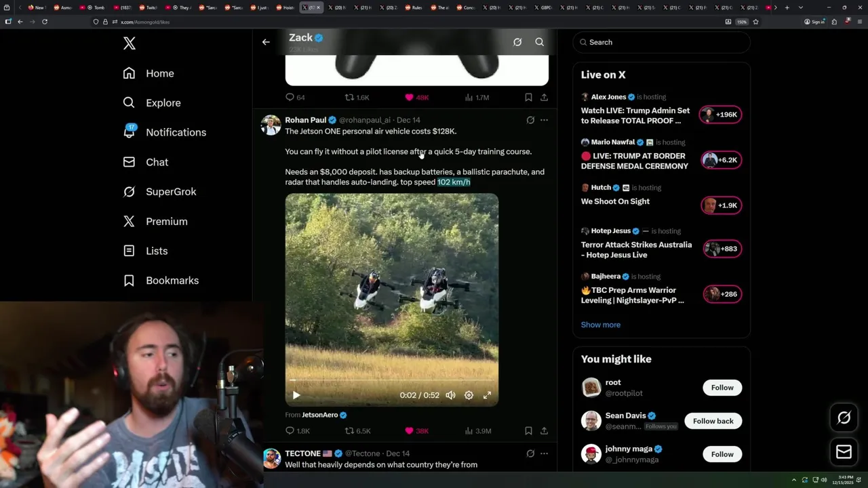Expand the browser tab list chevron
This screenshot has height=488, width=868.
tap(800, 7)
